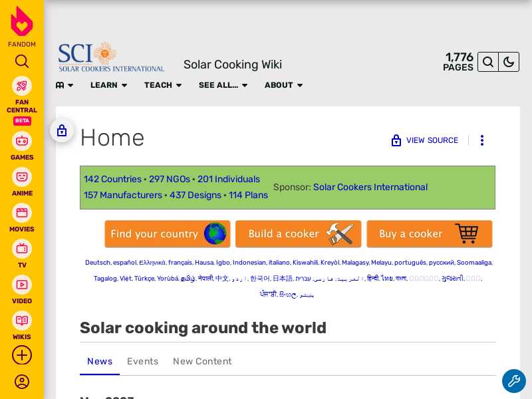Image resolution: width=532 pixels, height=399 pixels.
Task: Open the Games section icon
Action: 22,141
